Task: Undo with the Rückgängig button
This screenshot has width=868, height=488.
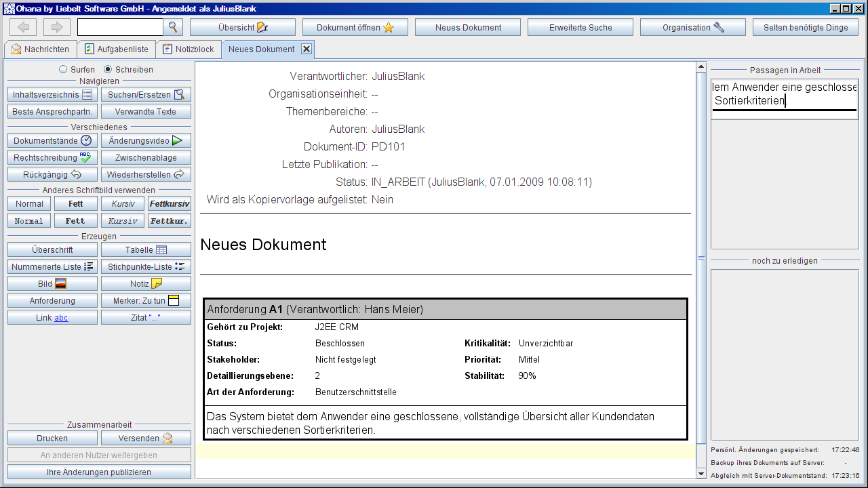Action: click(52, 174)
